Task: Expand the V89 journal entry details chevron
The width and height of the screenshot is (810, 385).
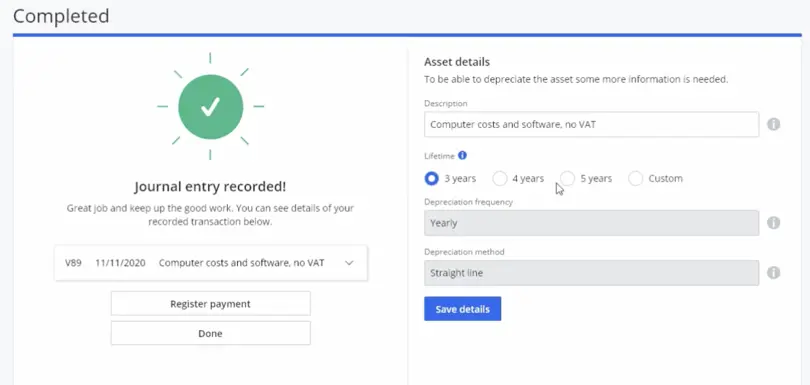Action: click(349, 263)
